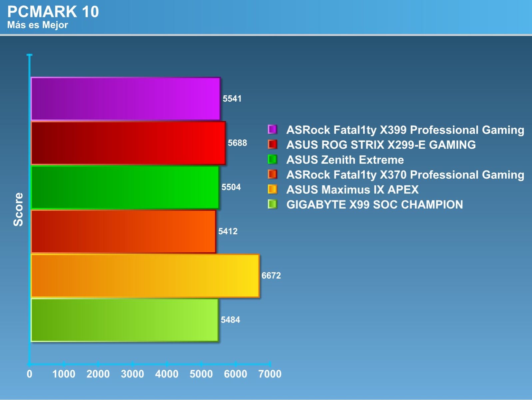
Task: Click the Más es Mejor subtitle
Action: click(x=38, y=25)
